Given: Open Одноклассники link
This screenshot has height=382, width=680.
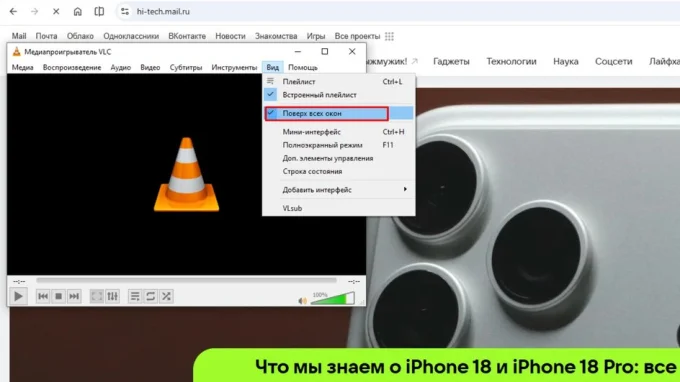Looking at the screenshot, I should pos(131,36).
